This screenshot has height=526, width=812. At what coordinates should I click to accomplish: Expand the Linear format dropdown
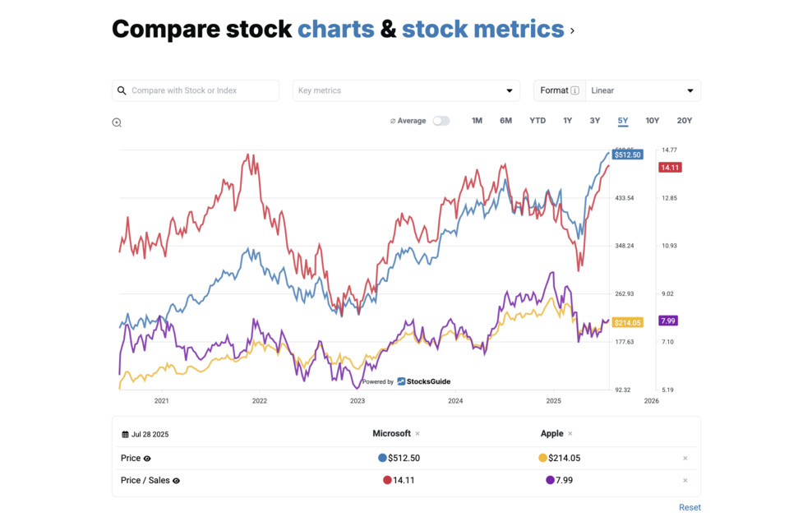click(643, 90)
